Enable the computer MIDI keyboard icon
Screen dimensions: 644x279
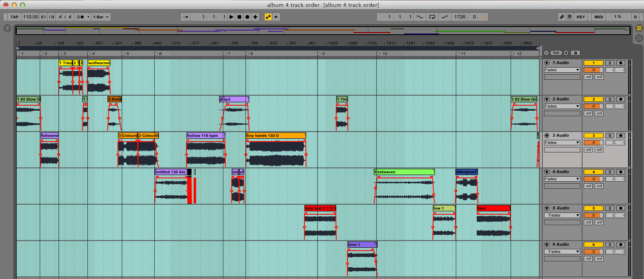click(569, 17)
